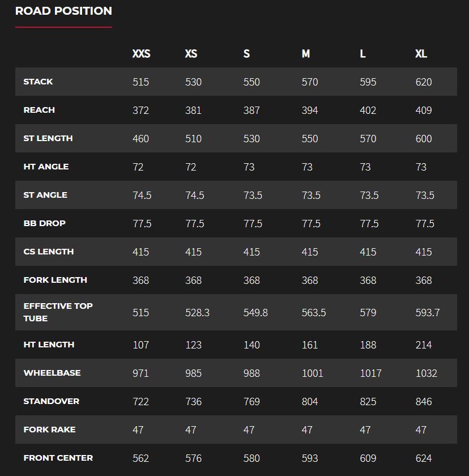Click the effective top tube value 528.3
Viewport: 469px width, 476px height.
tap(197, 313)
